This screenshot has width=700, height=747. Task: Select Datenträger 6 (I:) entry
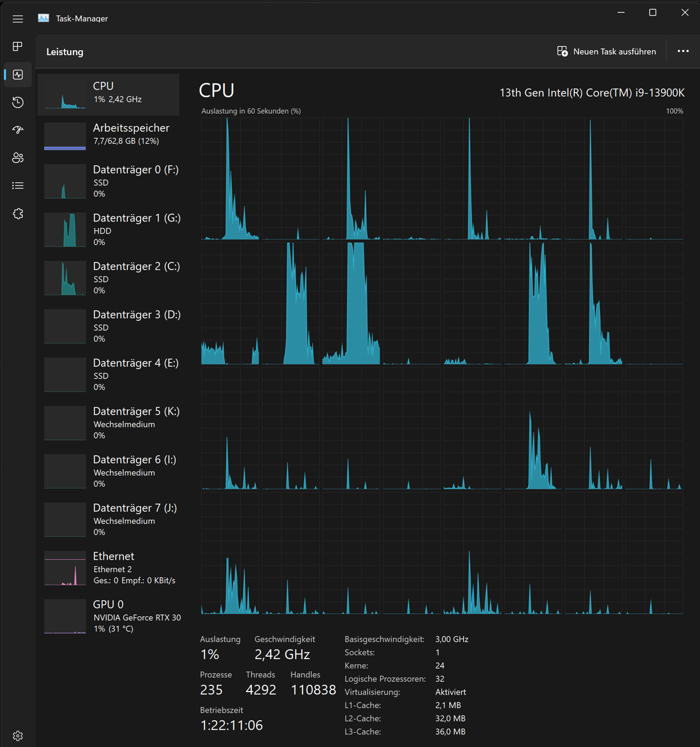click(x=108, y=471)
